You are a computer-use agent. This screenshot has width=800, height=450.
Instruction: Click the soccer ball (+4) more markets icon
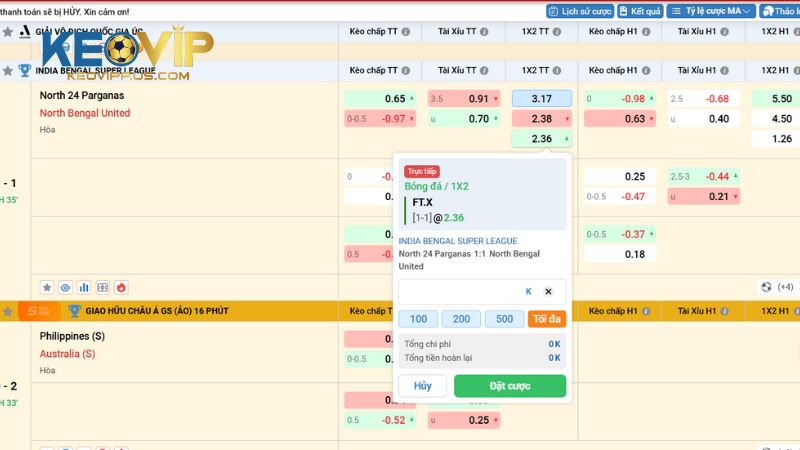tap(767, 287)
